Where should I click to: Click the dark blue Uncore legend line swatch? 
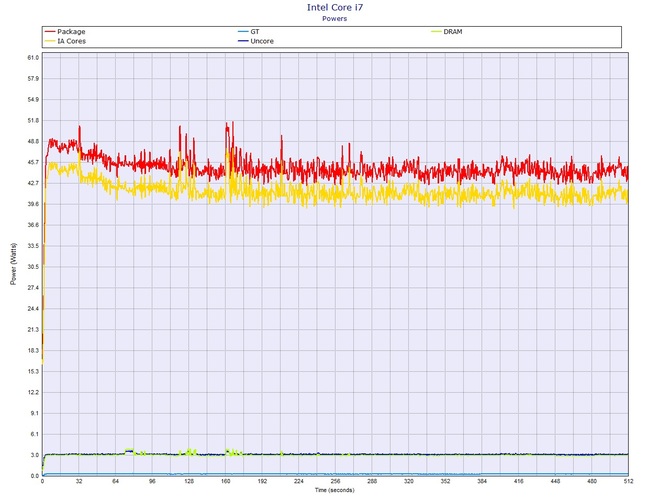[243, 41]
